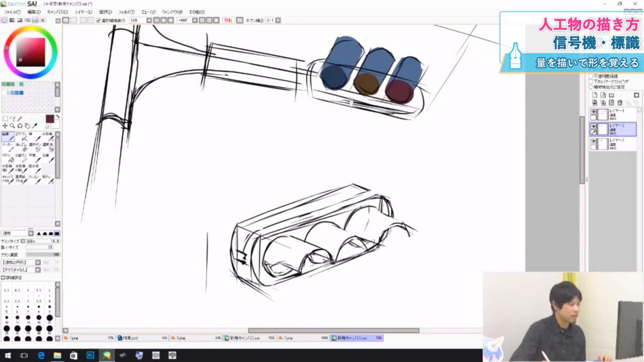Viewport: 644px width, 362px height.
Task: Hide レイヤー1 by clicking its eye icon
Action: point(594,112)
